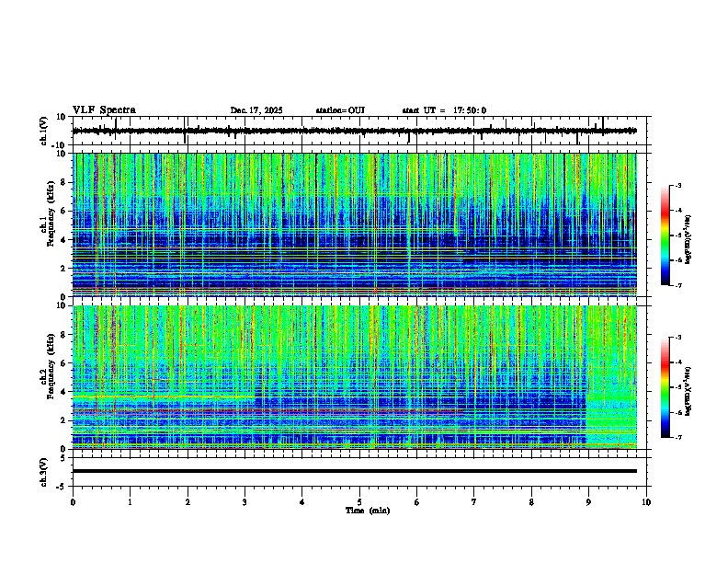Click the thick black ch.3 trace line
The height and width of the screenshot is (563, 728).
pyautogui.click(x=355, y=471)
